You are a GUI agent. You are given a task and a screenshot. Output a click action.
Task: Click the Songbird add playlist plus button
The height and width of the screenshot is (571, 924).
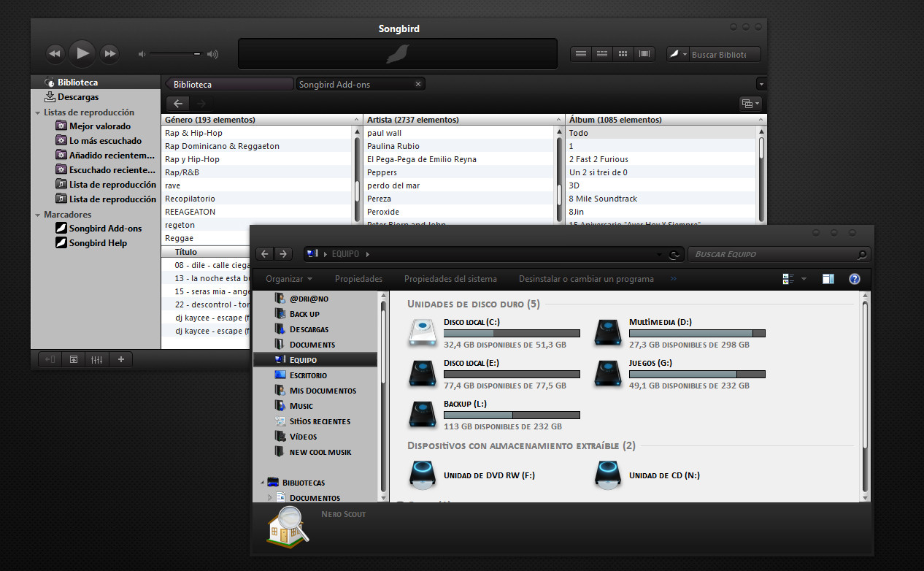coord(121,359)
